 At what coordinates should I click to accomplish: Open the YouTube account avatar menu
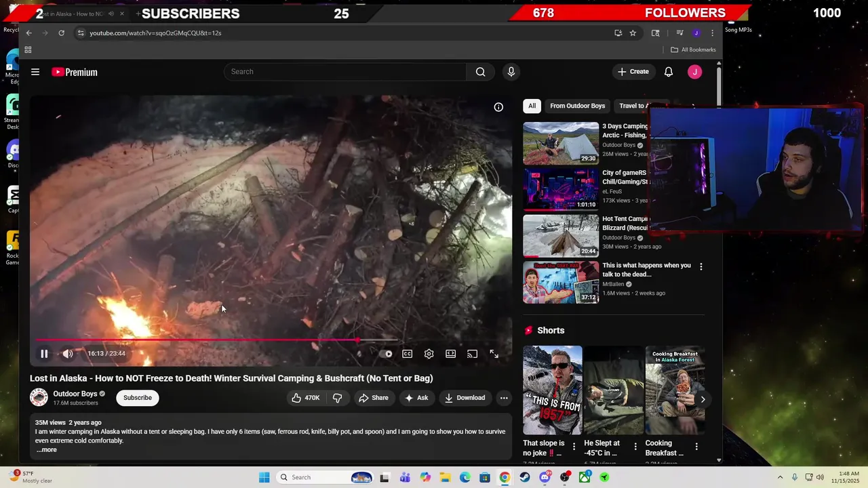tap(695, 72)
